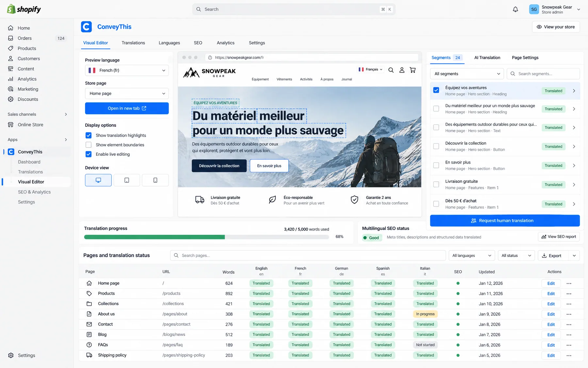Toggle Show translation highlights checkbox

89,135
